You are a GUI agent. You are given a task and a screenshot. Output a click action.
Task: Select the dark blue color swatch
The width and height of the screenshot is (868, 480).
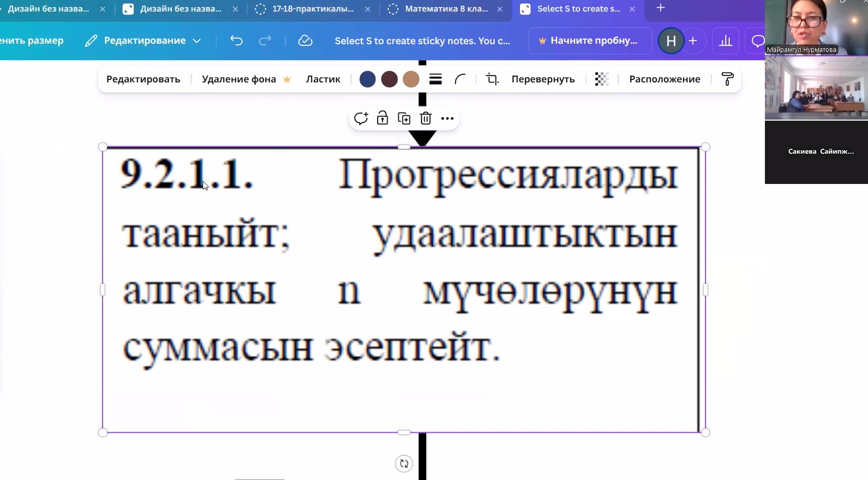point(368,79)
